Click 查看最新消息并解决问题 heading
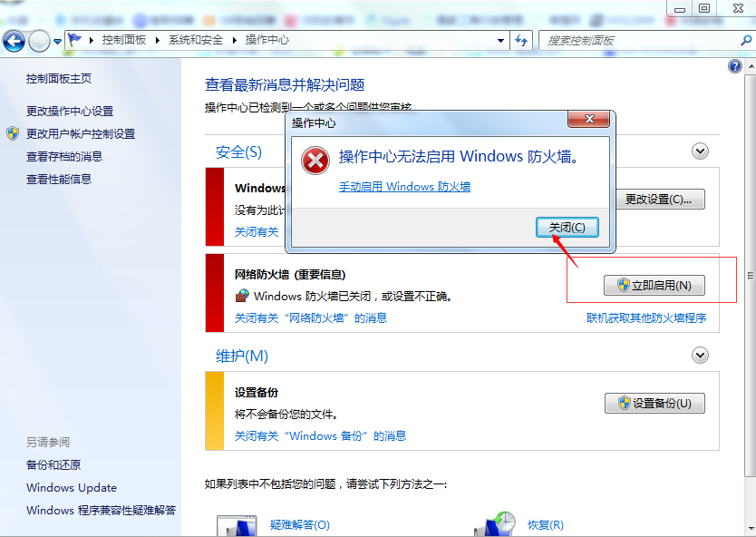Image resolution: width=756 pixels, height=537 pixels. pos(285,85)
